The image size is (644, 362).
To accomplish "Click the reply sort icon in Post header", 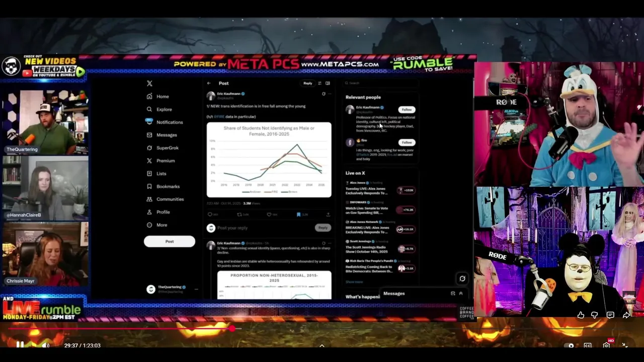I will tap(319, 83).
